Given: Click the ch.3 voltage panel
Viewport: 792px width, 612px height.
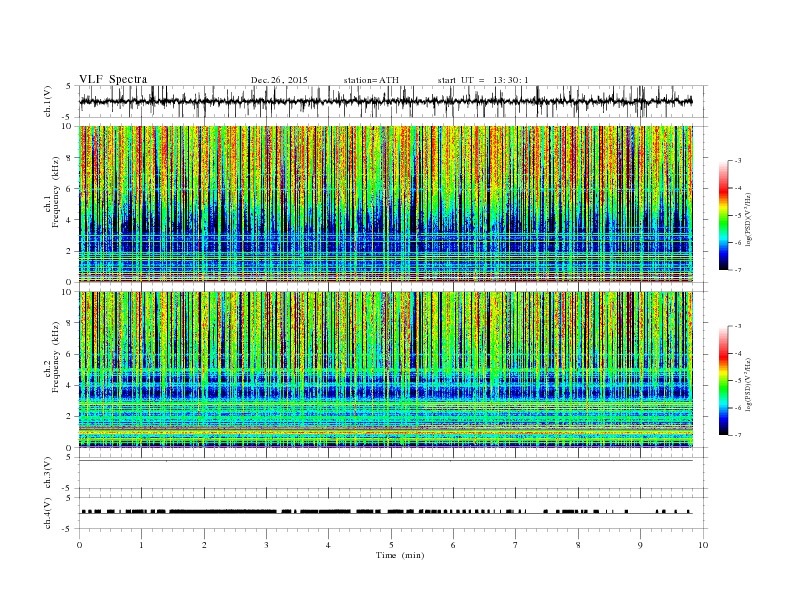Looking at the screenshot, I should 393,473.
